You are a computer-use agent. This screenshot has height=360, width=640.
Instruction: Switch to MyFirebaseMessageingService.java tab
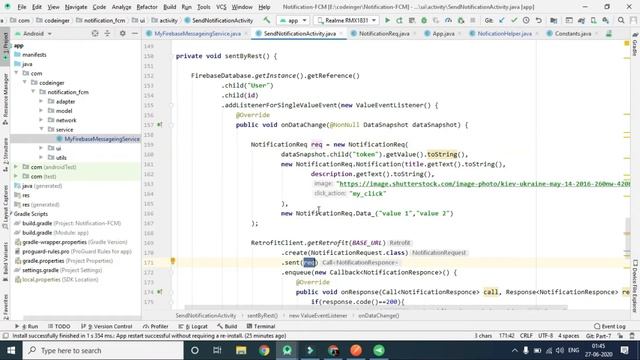click(197, 33)
